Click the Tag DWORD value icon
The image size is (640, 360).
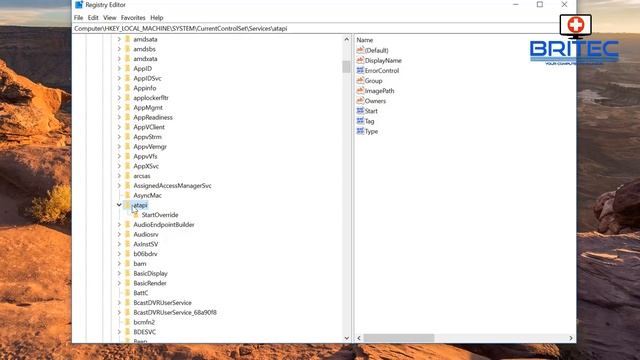coord(360,121)
